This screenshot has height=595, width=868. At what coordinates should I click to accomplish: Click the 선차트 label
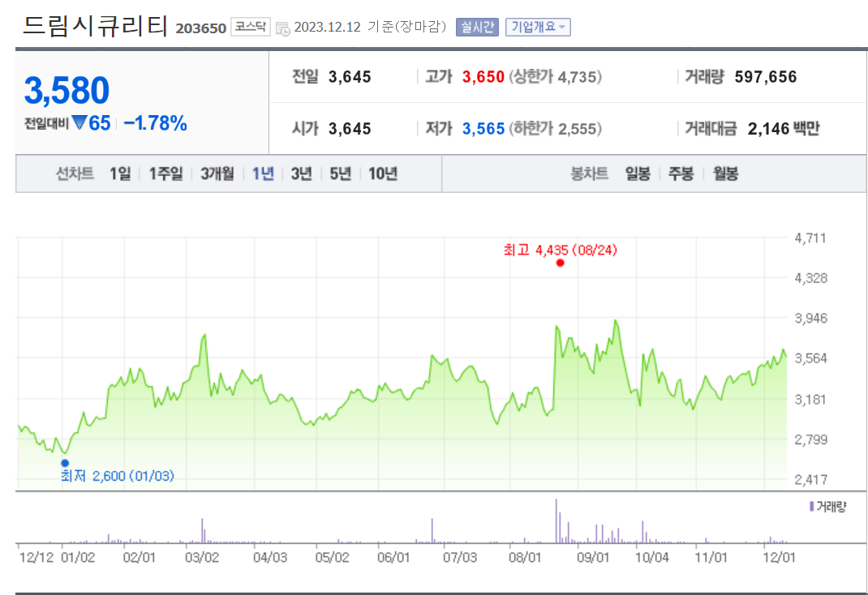tap(75, 173)
